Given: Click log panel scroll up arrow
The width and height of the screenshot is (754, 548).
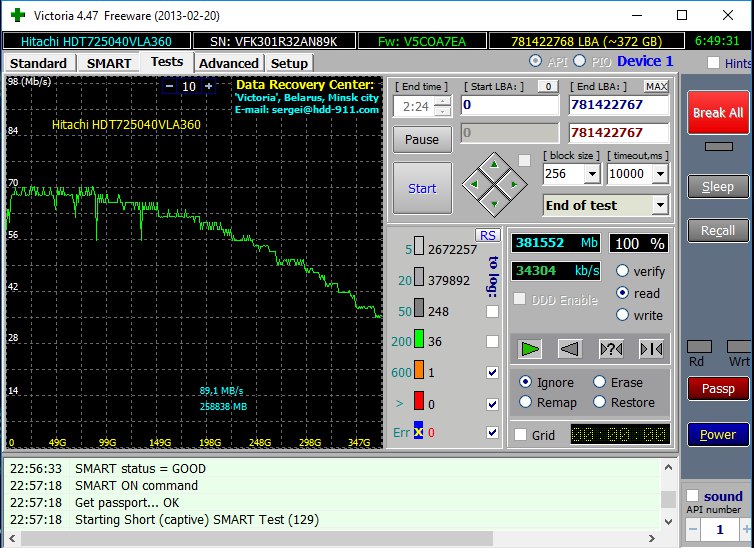Looking at the screenshot, I should pos(668,467).
